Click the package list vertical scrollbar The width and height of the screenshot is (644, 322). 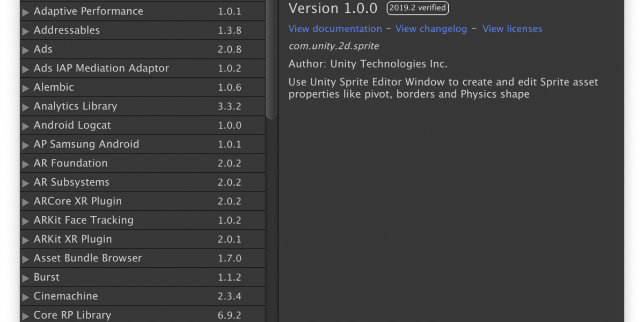(x=272, y=59)
